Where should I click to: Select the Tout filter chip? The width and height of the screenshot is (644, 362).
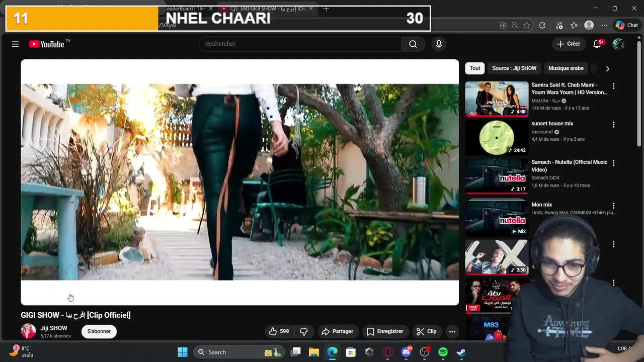[475, 68]
